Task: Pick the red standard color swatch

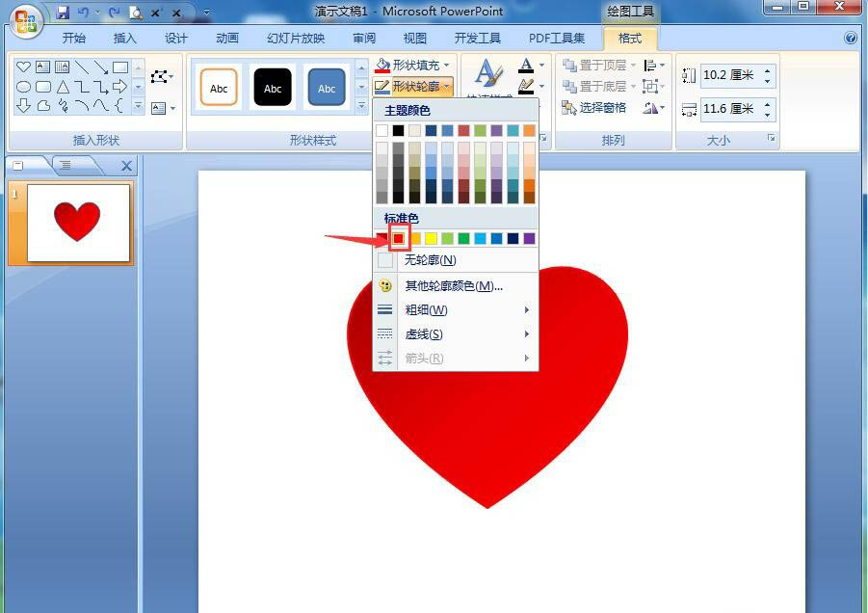Action: (399, 239)
